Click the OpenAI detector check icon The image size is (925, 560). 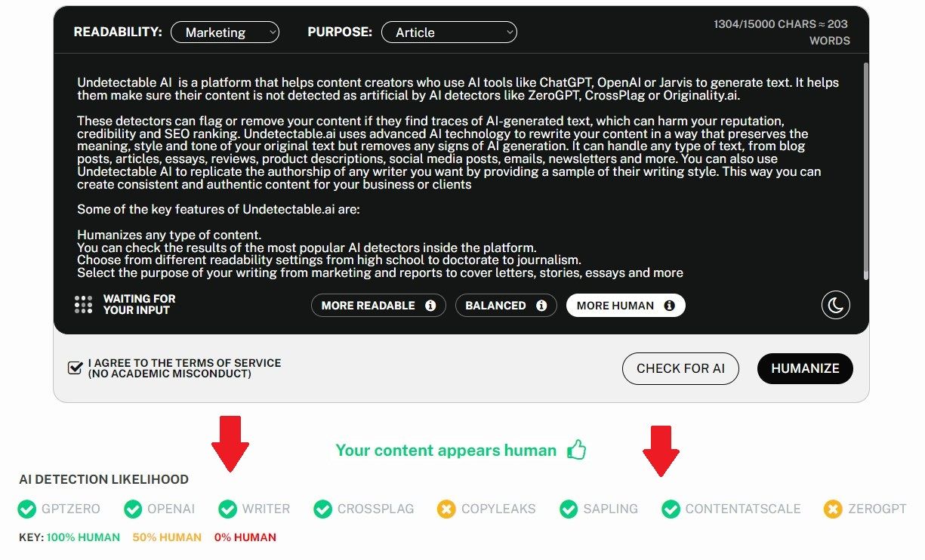tap(134, 509)
